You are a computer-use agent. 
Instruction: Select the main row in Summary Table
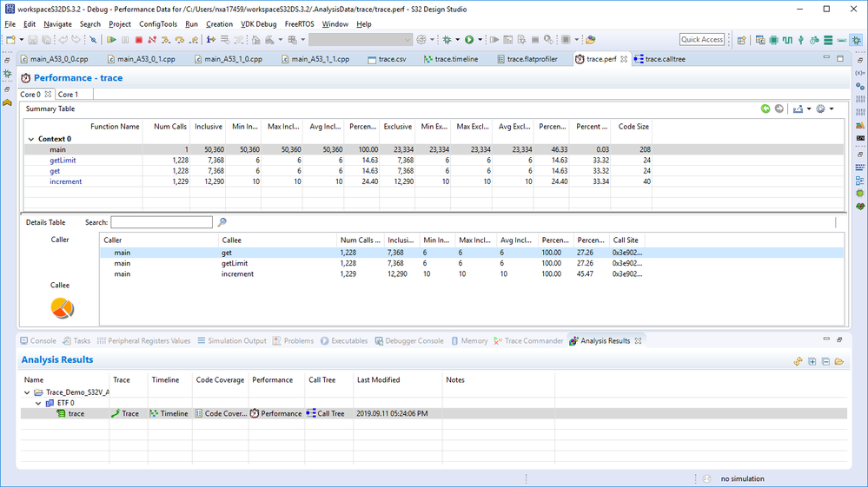click(434, 150)
